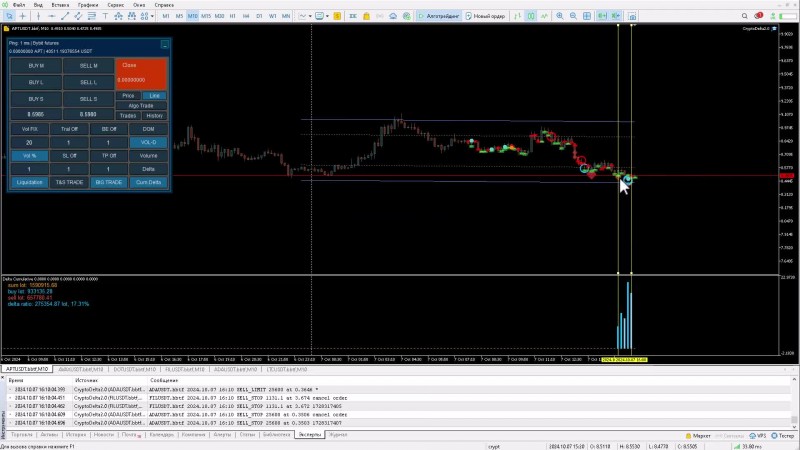Switch to candlestick chart display

(x=531, y=16)
